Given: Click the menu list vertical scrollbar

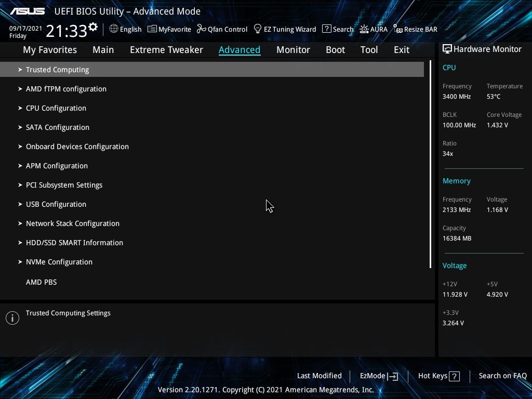Looking at the screenshot, I should point(430,164).
